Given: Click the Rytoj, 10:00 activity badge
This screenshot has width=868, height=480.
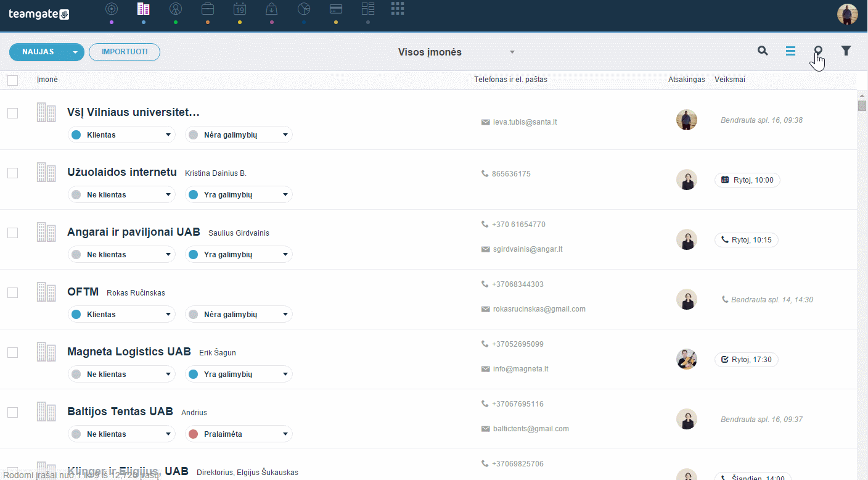Looking at the screenshot, I should 747,180.
